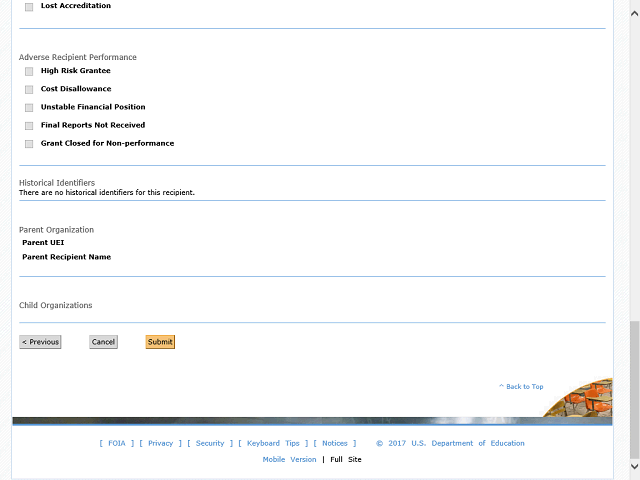Check Grant Closed for Non-performance box
This screenshot has width=640, height=480.
point(29,144)
